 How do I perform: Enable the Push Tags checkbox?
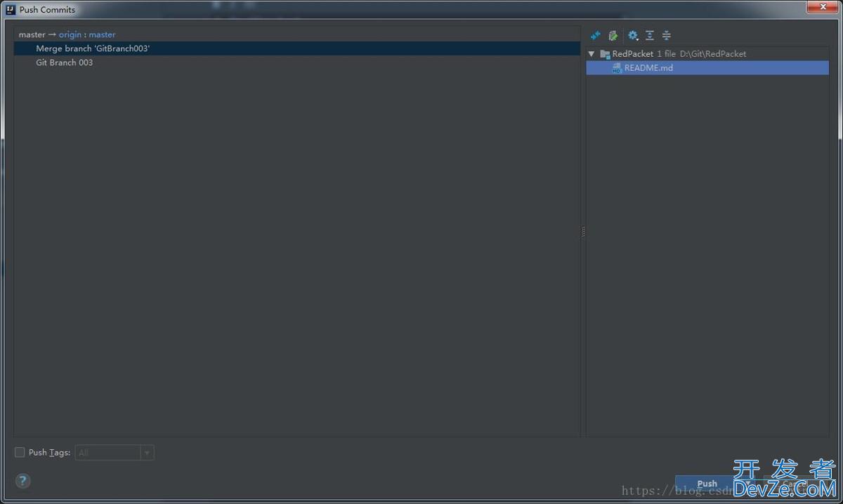(20, 453)
